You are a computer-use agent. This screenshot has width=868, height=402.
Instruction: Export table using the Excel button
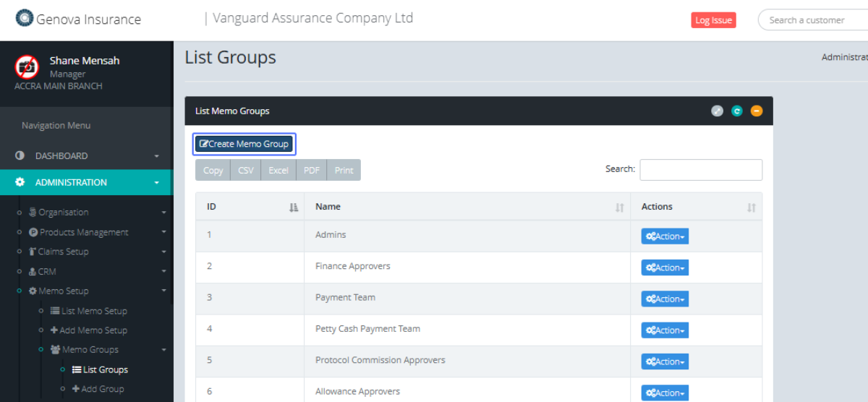(278, 171)
